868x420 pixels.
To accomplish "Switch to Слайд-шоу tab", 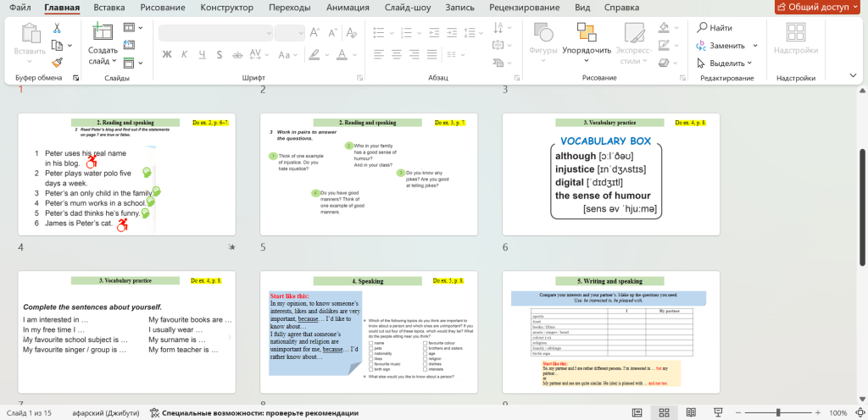I will tap(408, 8).
